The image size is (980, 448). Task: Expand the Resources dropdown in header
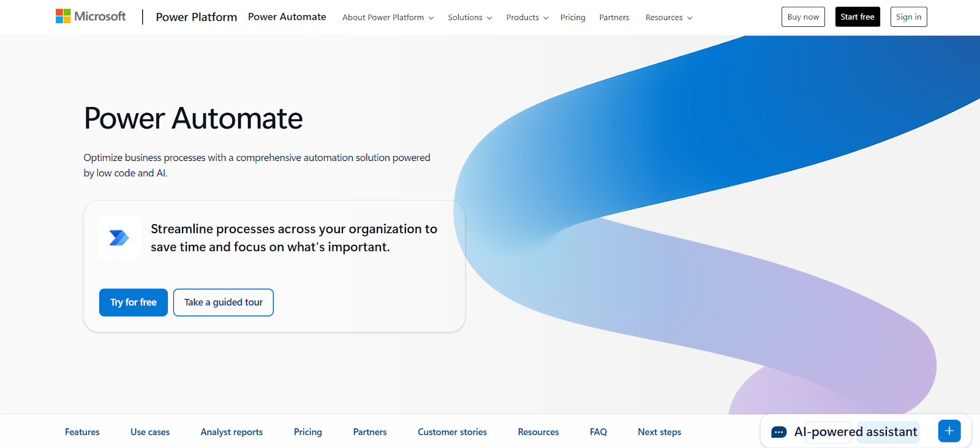[669, 17]
